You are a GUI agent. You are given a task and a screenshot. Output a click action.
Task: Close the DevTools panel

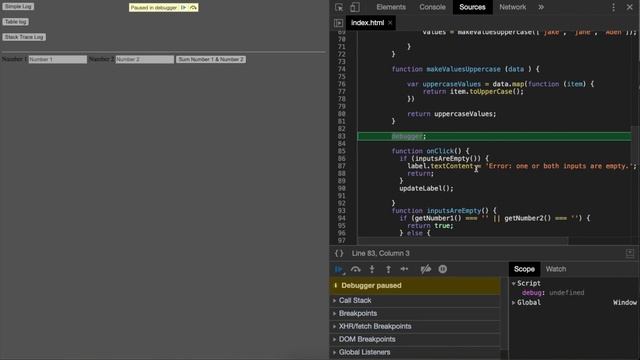pos(629,7)
